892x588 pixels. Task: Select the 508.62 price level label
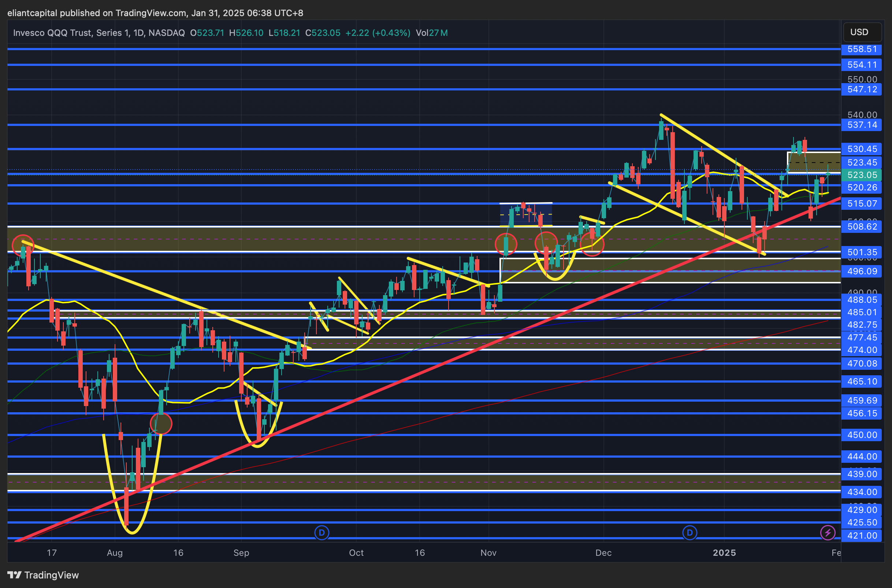pos(862,227)
